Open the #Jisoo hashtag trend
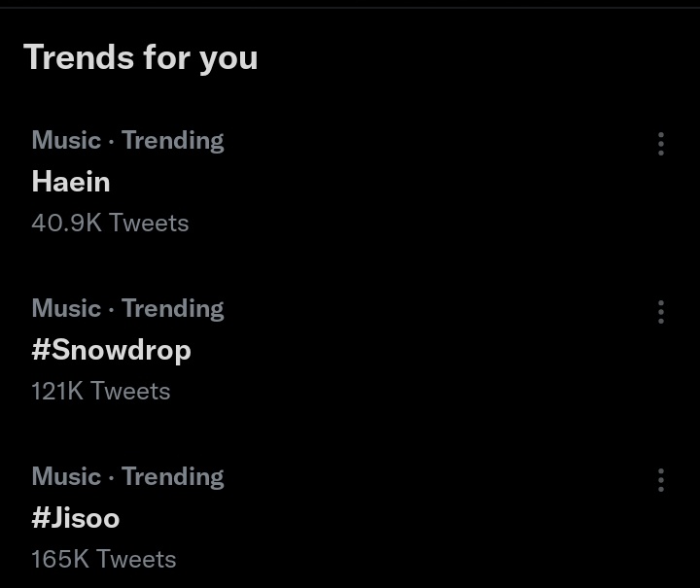The image size is (700, 588). [76, 518]
